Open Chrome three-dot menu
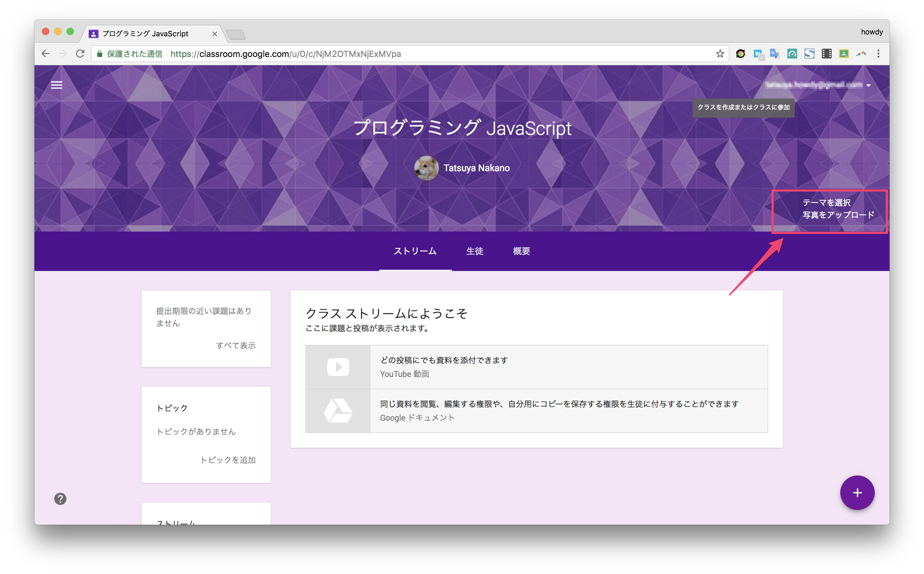Image resolution: width=924 pixels, height=574 pixels. point(878,54)
